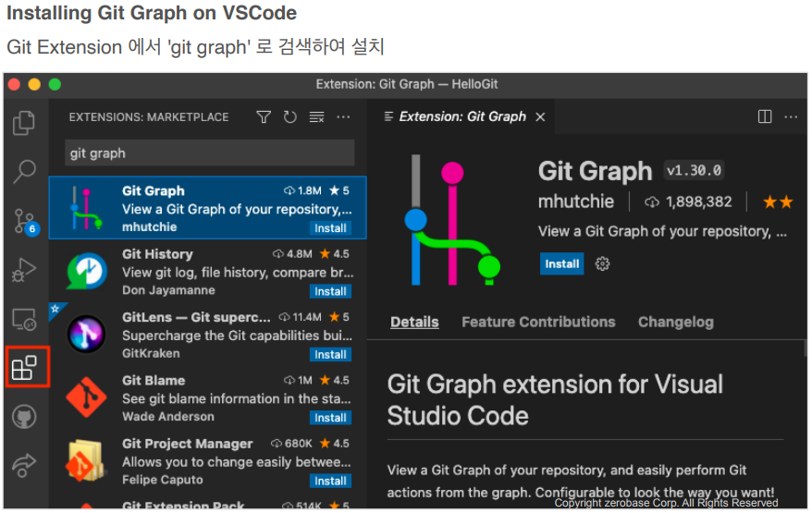Click GitKraken publisher name
812x513 pixels.
point(152,354)
